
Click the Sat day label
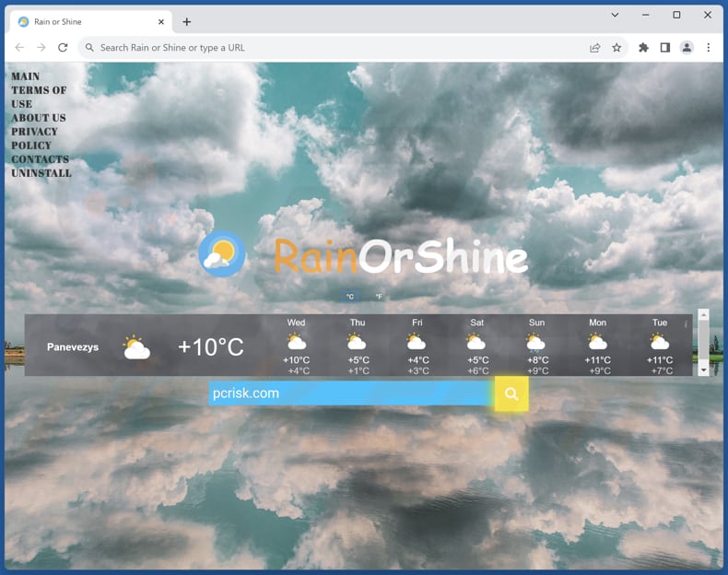point(476,323)
